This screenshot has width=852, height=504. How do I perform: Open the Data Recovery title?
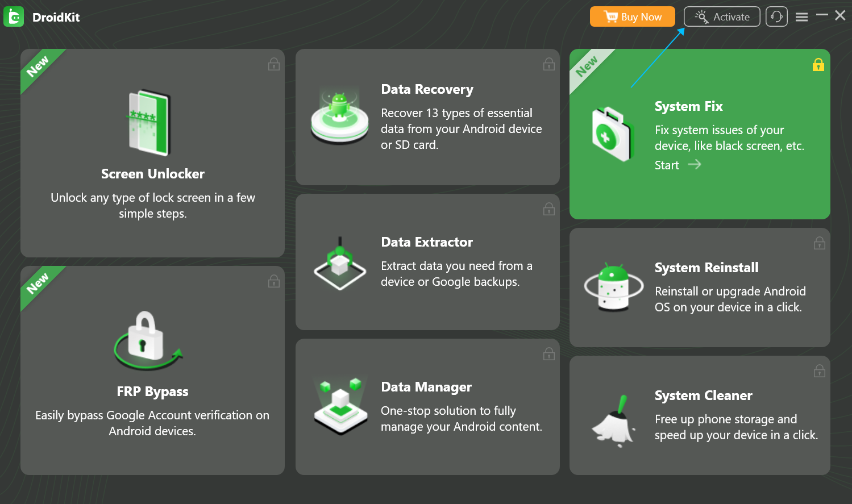click(427, 89)
